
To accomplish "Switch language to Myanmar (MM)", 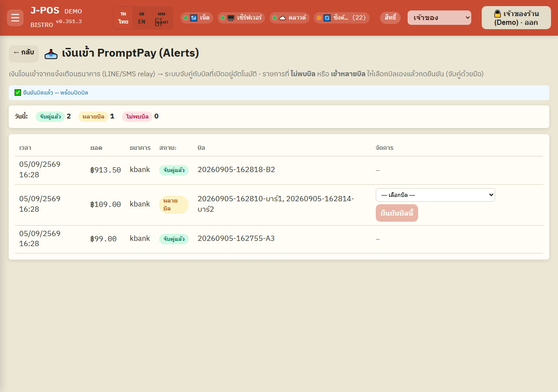I will point(161,18).
